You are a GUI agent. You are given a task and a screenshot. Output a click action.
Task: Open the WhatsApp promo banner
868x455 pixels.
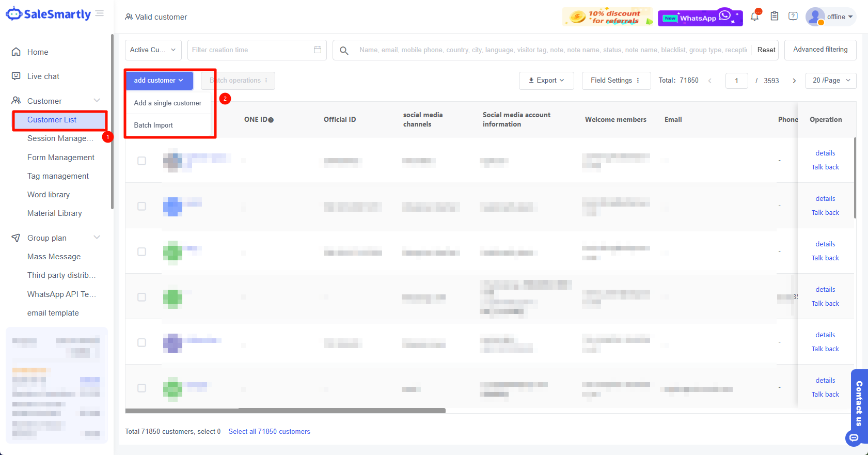click(x=700, y=18)
